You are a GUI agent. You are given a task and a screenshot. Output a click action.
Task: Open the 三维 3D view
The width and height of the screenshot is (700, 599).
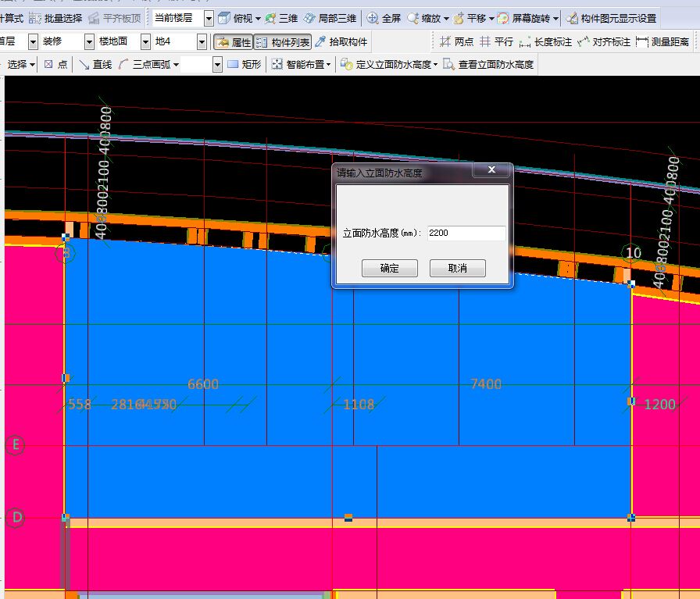[281, 18]
